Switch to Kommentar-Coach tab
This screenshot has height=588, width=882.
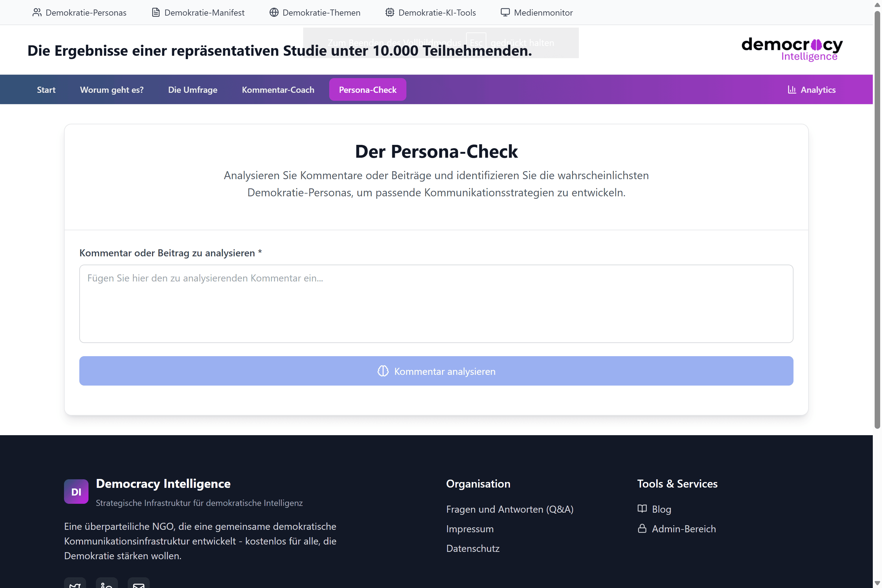[278, 90]
